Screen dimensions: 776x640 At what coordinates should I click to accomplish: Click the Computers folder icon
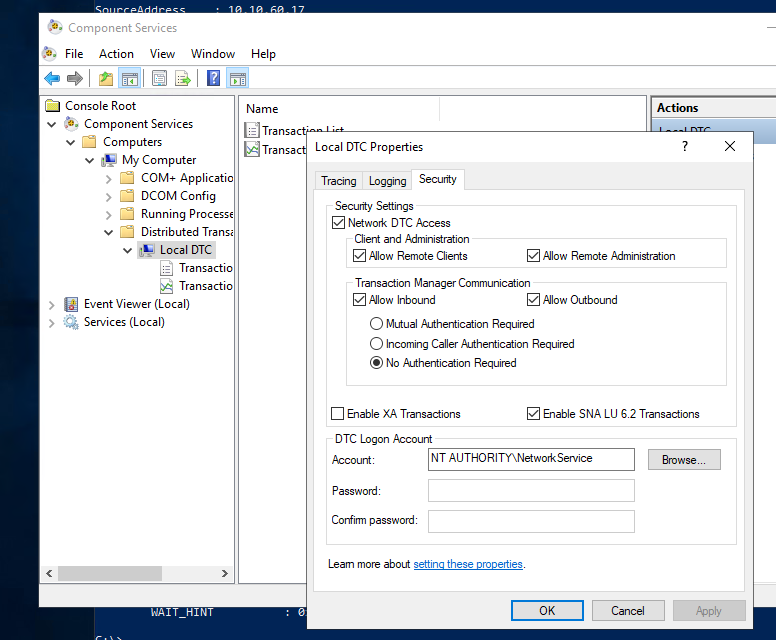89,142
